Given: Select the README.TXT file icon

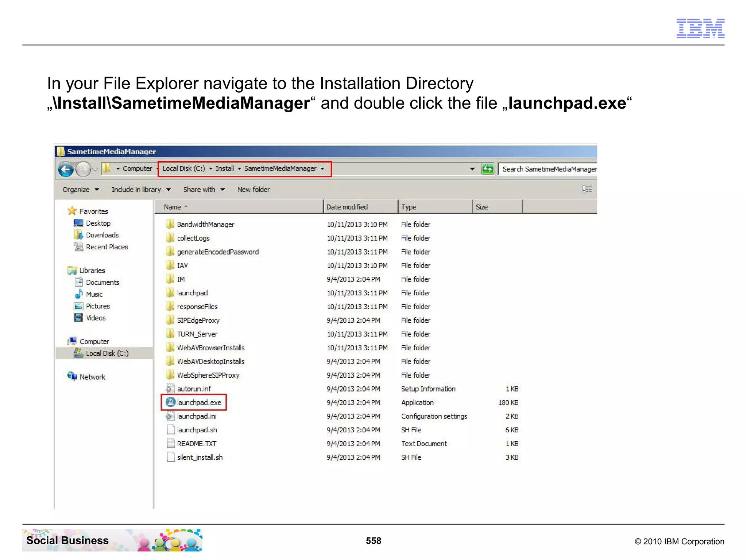Looking at the screenshot, I should tap(170, 443).
